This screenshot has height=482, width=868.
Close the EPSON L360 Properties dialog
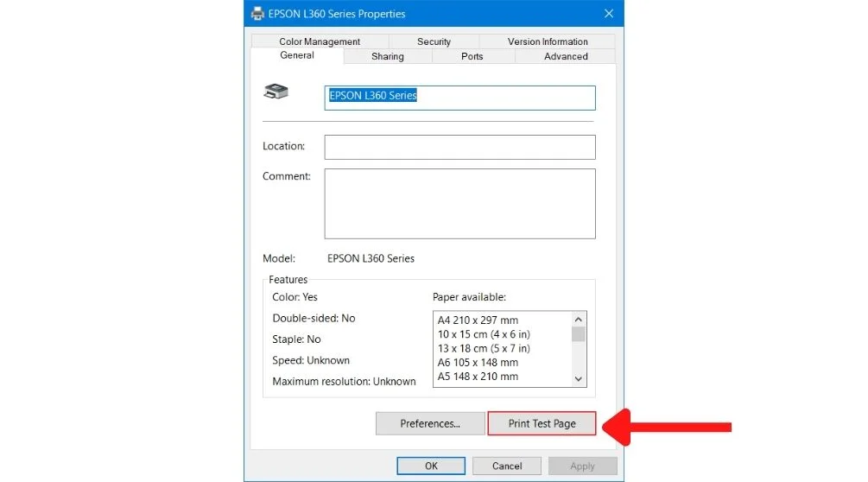[x=608, y=14]
